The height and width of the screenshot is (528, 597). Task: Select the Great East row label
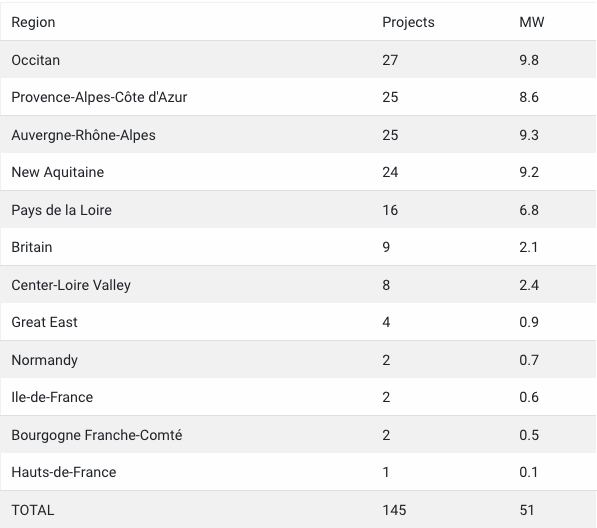pos(44,322)
